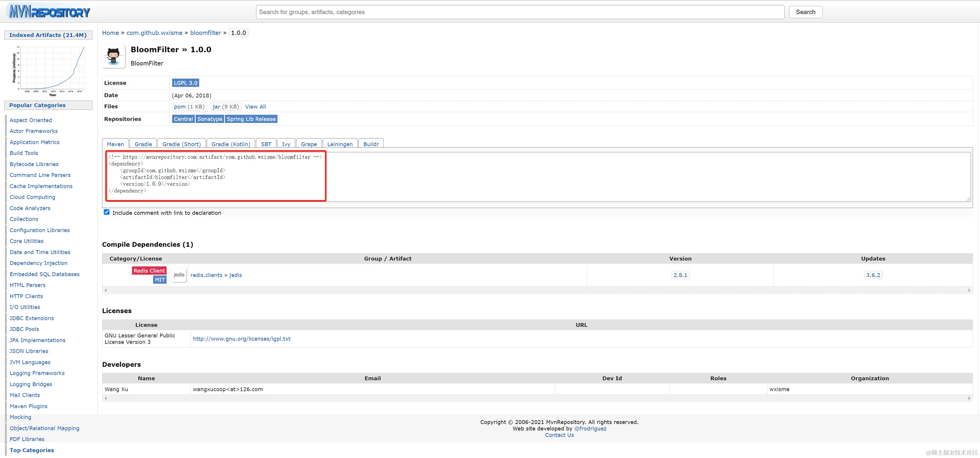Viewport: 980px width, 458px height.
Task: Click left arrow of developers scrollbar
Action: pyautogui.click(x=106, y=398)
